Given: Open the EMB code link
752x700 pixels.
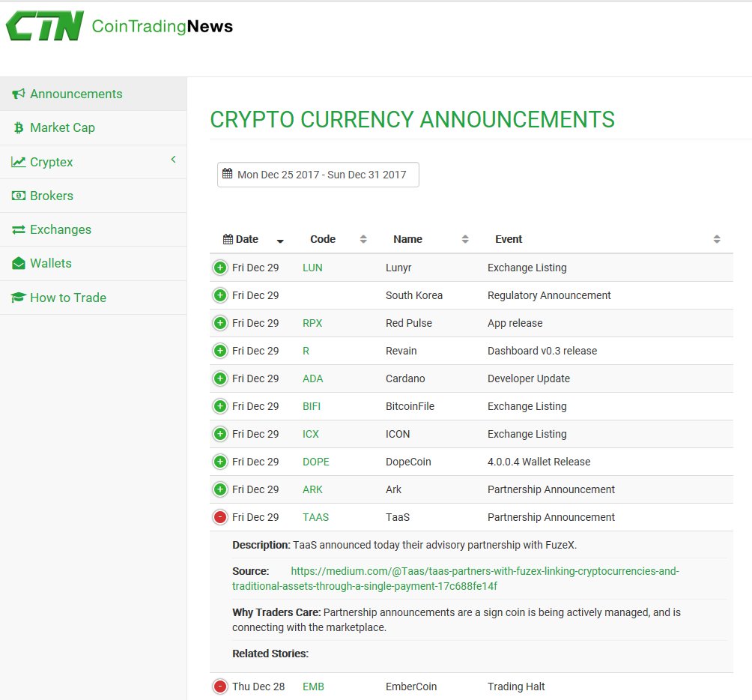Looking at the screenshot, I should point(313,687).
